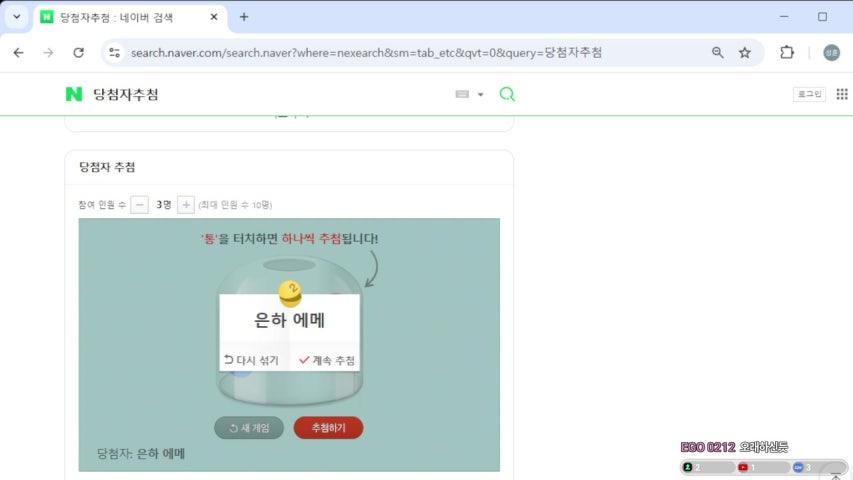The height and width of the screenshot is (480, 853).
Task: Minimize the browser window
Action: (x=784, y=17)
